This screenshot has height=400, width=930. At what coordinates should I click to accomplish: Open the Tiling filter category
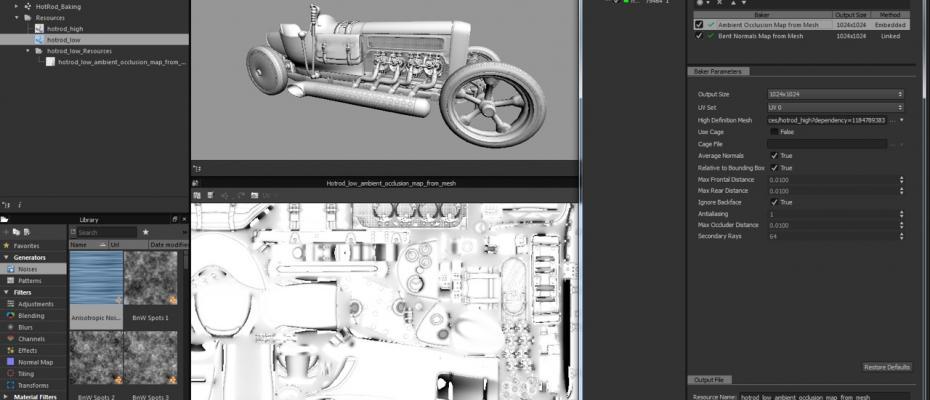(x=11, y=374)
